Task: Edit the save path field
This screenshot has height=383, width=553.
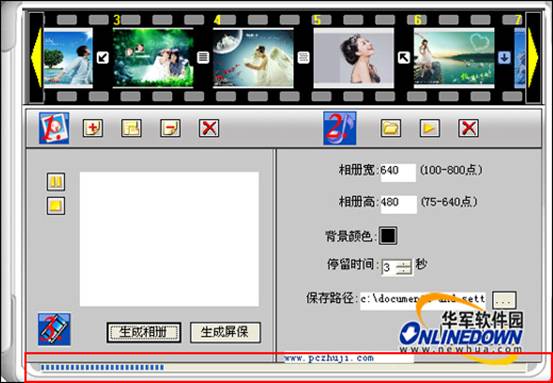Action: click(x=423, y=301)
